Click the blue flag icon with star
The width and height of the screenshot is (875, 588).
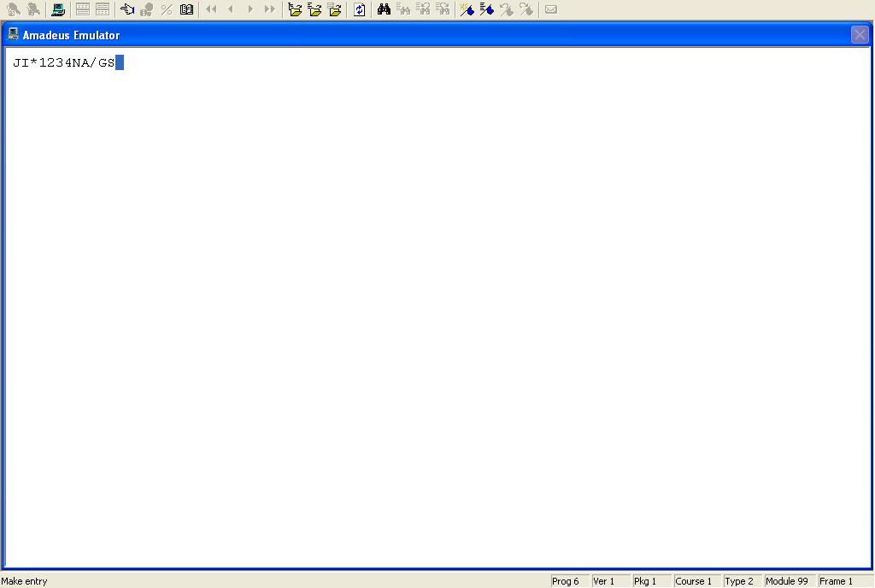(x=467, y=9)
